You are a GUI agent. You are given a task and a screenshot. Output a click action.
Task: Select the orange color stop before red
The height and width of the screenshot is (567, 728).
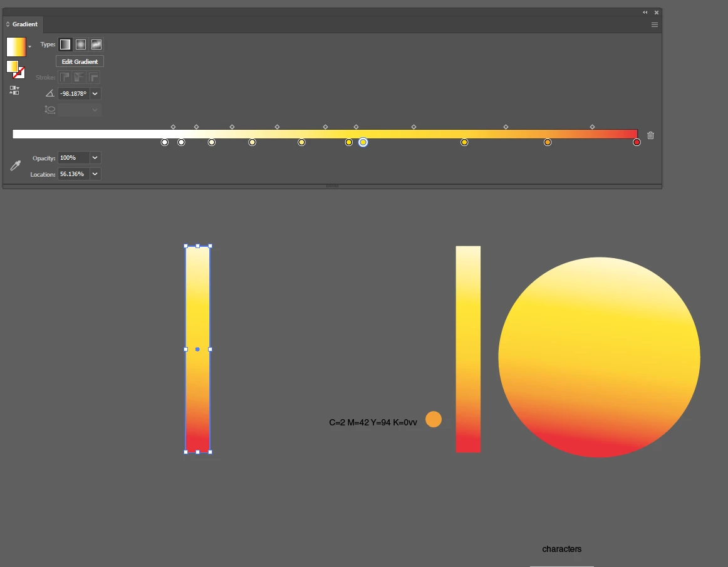click(548, 142)
